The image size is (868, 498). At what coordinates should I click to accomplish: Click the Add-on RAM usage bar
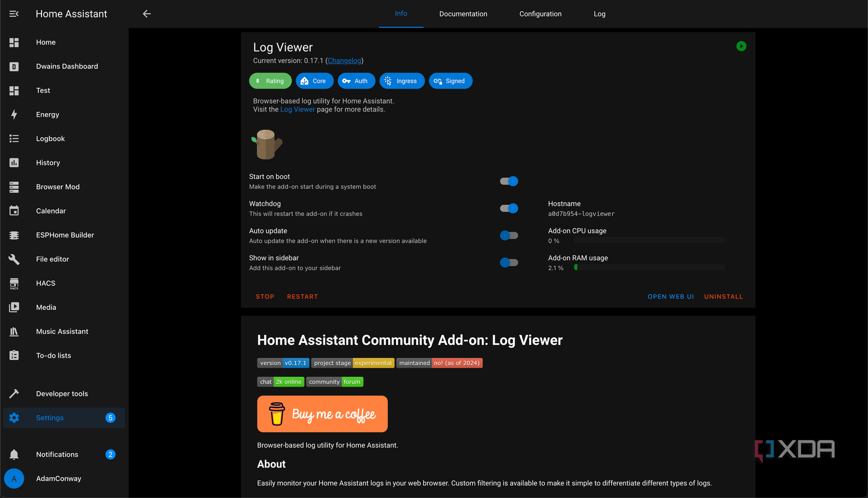click(x=649, y=267)
